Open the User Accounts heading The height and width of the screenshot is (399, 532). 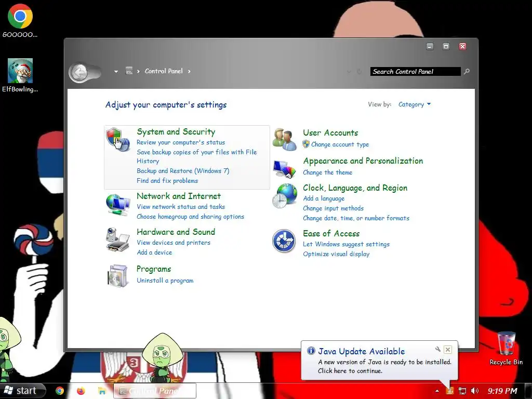pyautogui.click(x=330, y=132)
